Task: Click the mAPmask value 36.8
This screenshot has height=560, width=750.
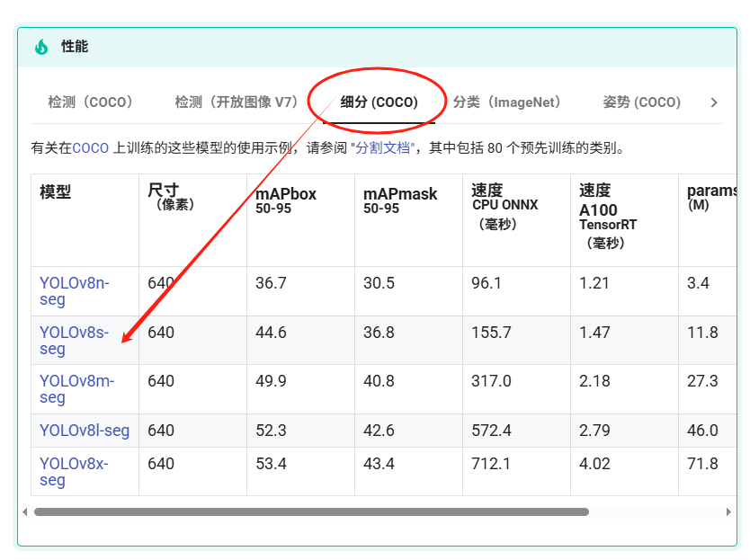Action: [x=379, y=332]
